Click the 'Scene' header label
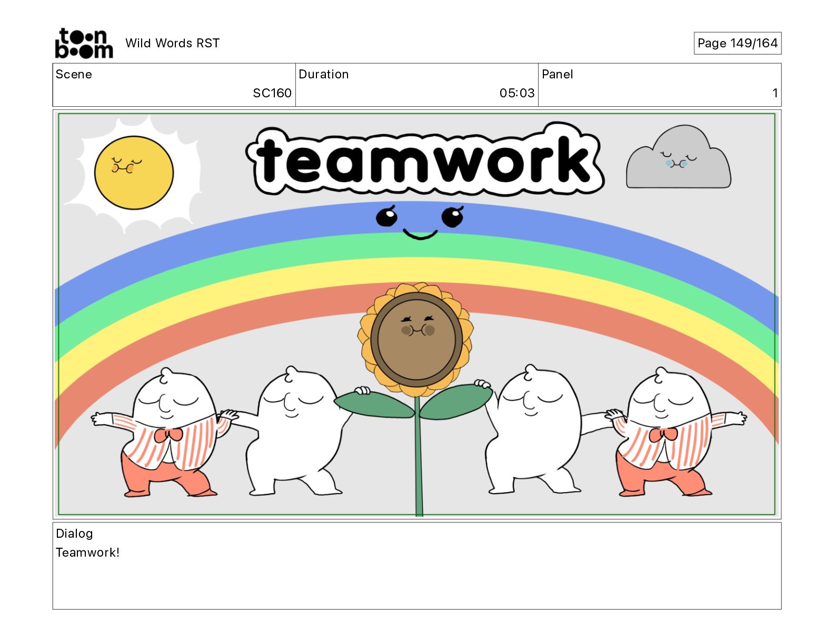Screen dimensions: 834x644 coord(74,74)
